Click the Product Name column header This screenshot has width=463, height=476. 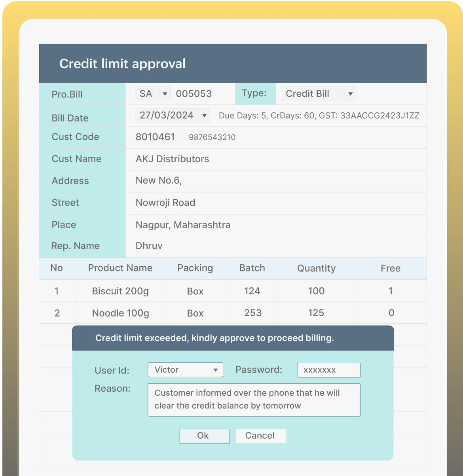pos(120,268)
